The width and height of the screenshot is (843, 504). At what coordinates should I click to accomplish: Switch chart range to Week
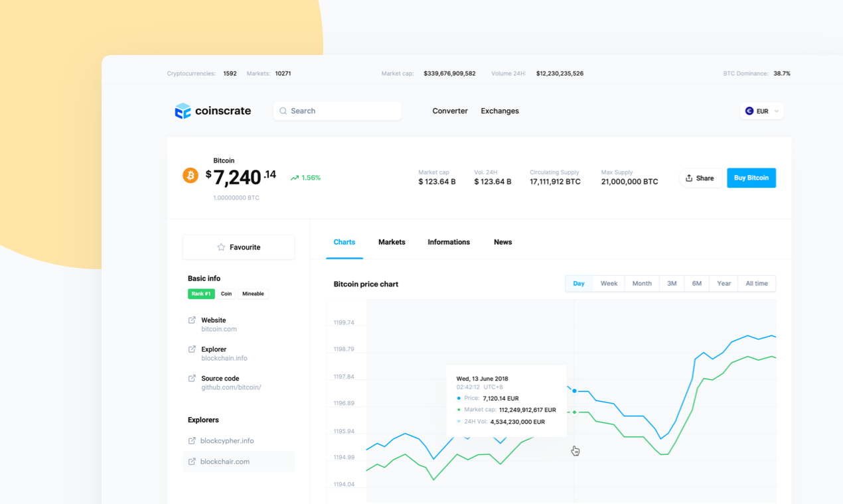[609, 283]
